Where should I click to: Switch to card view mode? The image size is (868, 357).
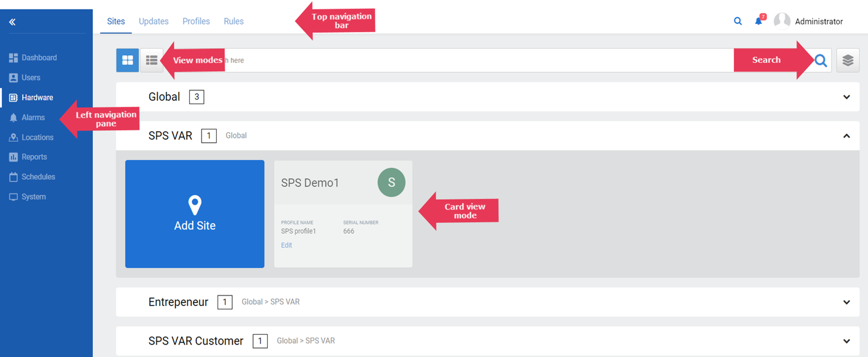[128, 60]
